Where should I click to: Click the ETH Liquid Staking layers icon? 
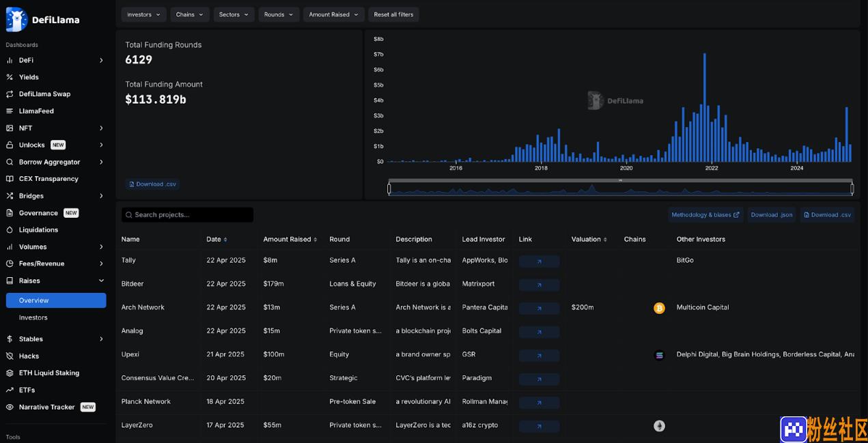pyautogui.click(x=10, y=373)
